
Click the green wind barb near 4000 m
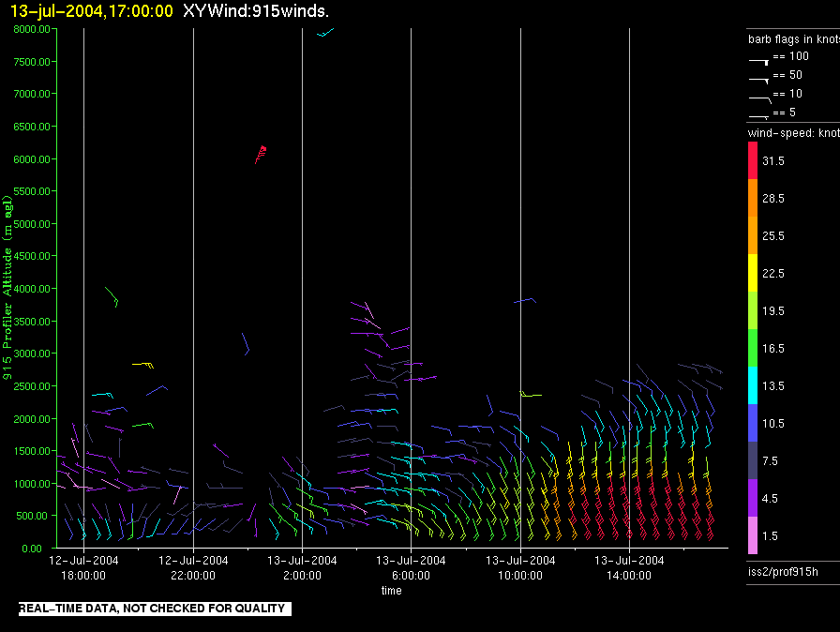[x=112, y=296]
